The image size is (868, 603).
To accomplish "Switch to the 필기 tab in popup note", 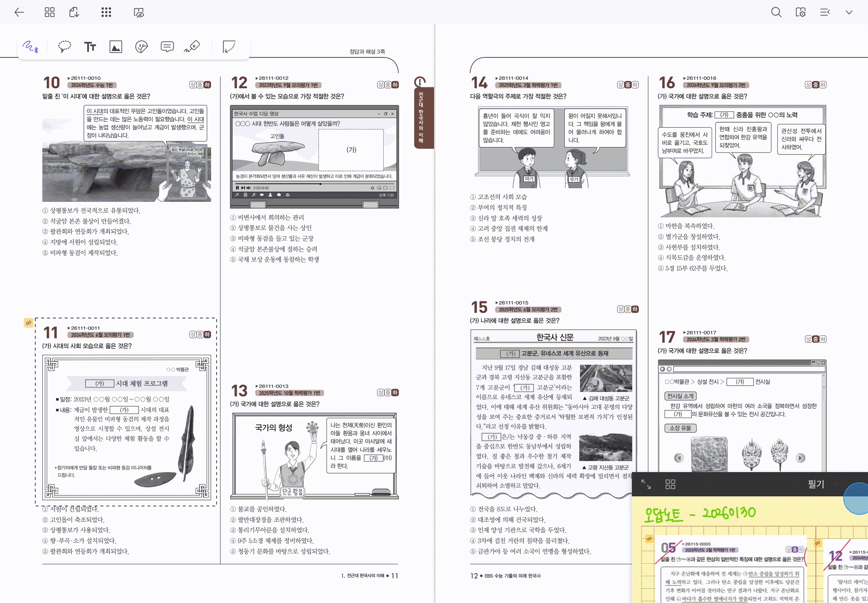I will tap(816, 484).
